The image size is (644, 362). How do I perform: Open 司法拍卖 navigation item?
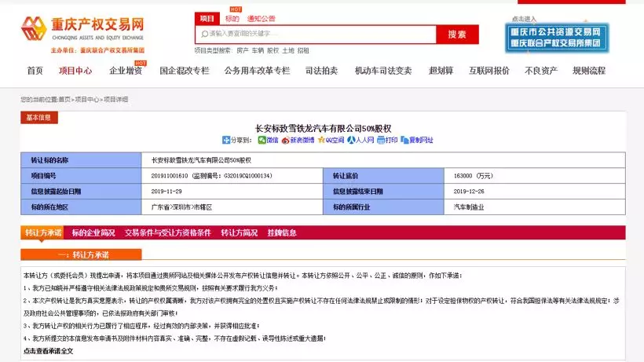321,71
